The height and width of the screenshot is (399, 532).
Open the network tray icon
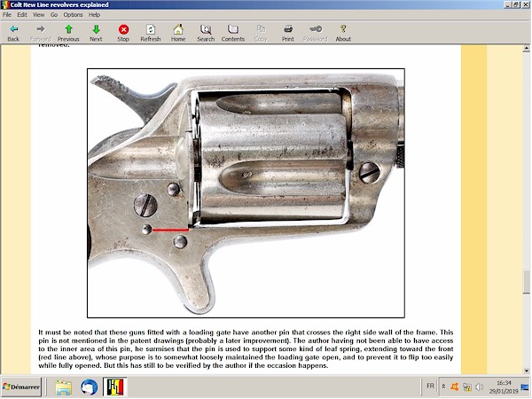(x=467, y=387)
